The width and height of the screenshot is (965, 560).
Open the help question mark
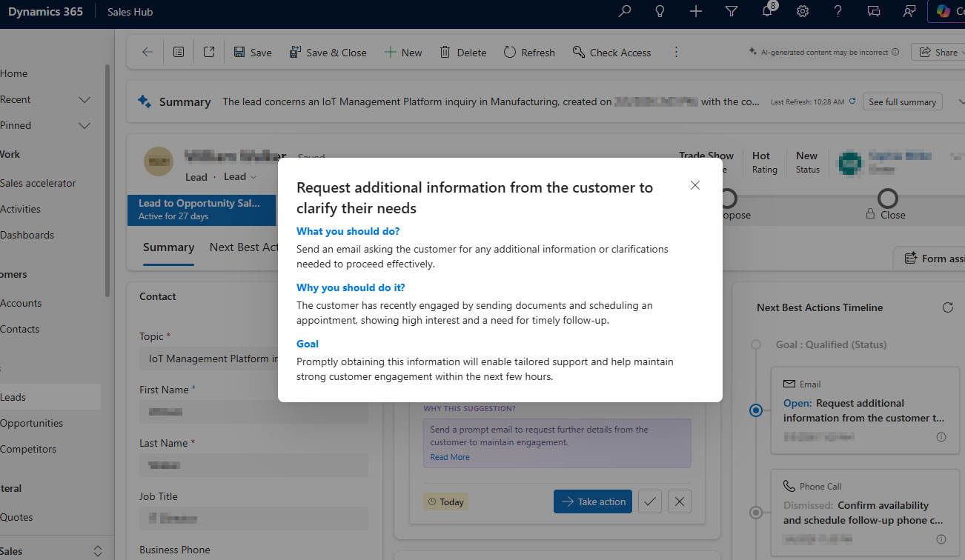pyautogui.click(x=838, y=11)
